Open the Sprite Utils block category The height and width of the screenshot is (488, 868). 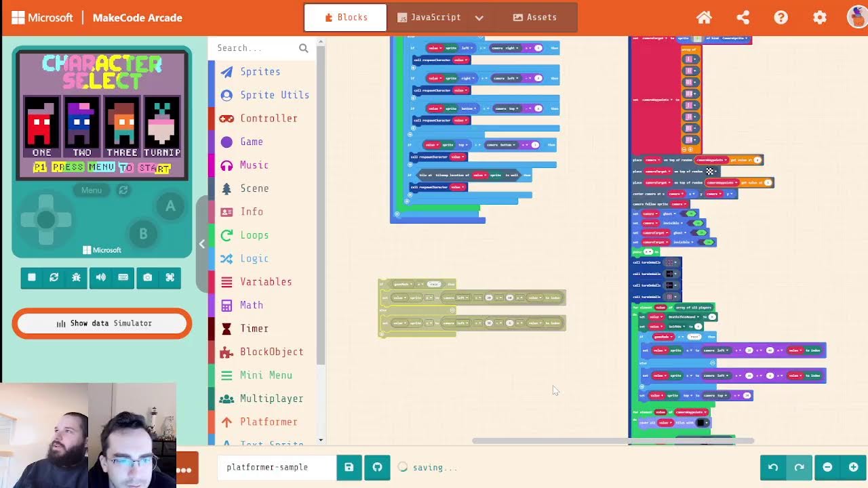point(262,95)
